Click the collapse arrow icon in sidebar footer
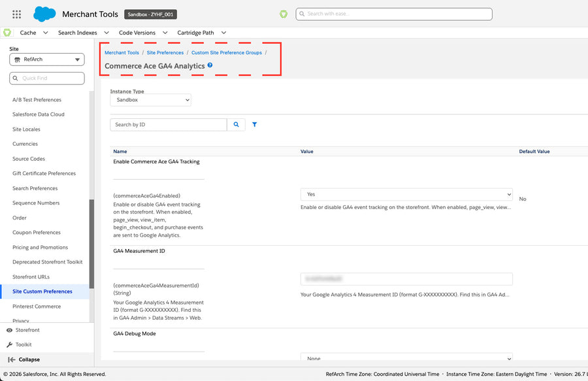The width and height of the screenshot is (588, 381). tap(12, 359)
